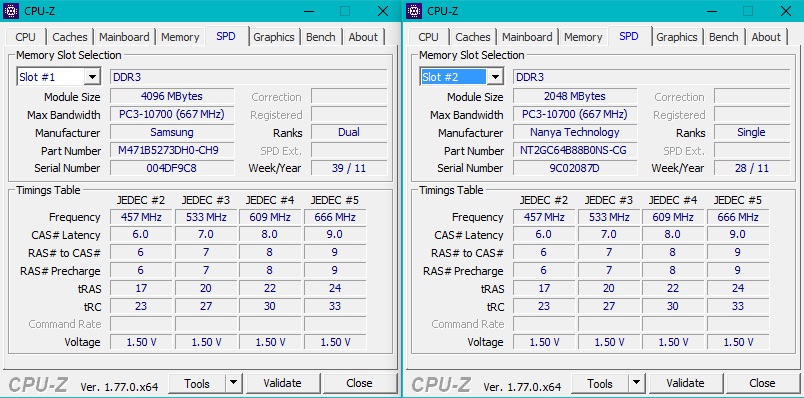Click tRC value 33 in left window
This screenshot has width=804, height=398.
(x=335, y=306)
